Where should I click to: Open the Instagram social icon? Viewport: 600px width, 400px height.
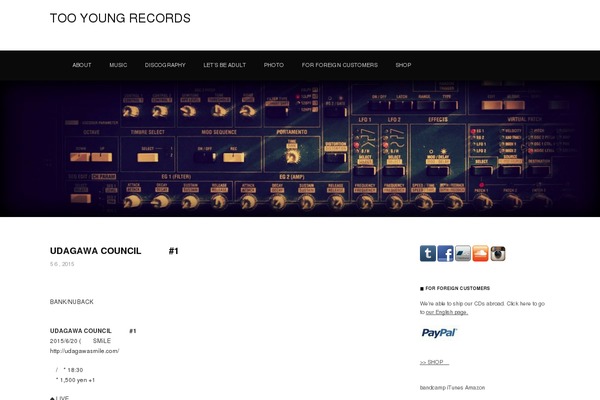[498, 253]
